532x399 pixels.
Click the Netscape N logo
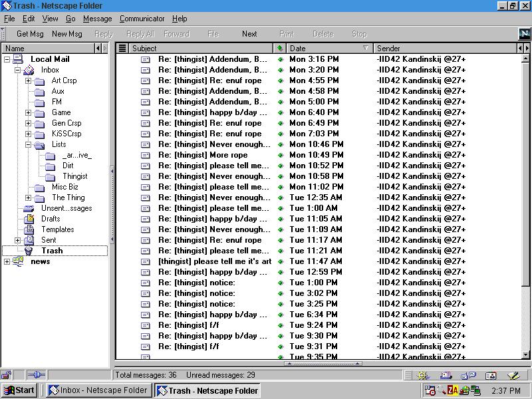524,33
